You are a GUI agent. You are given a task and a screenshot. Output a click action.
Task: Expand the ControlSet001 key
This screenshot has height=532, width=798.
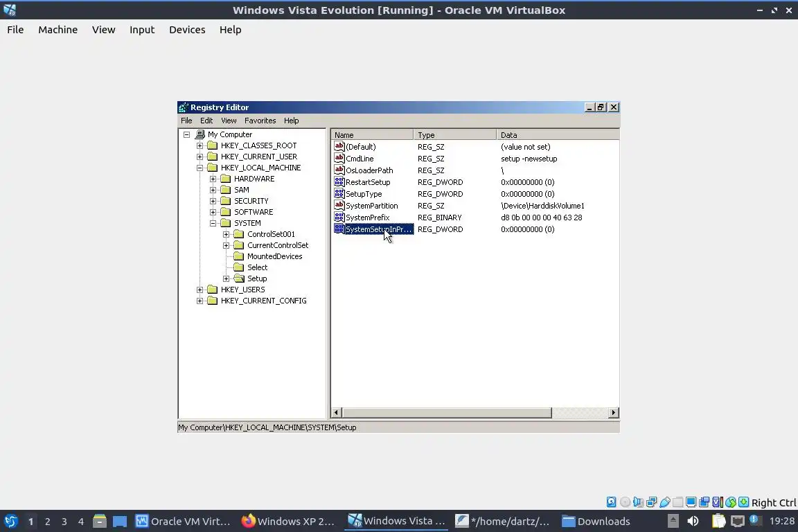click(227, 234)
